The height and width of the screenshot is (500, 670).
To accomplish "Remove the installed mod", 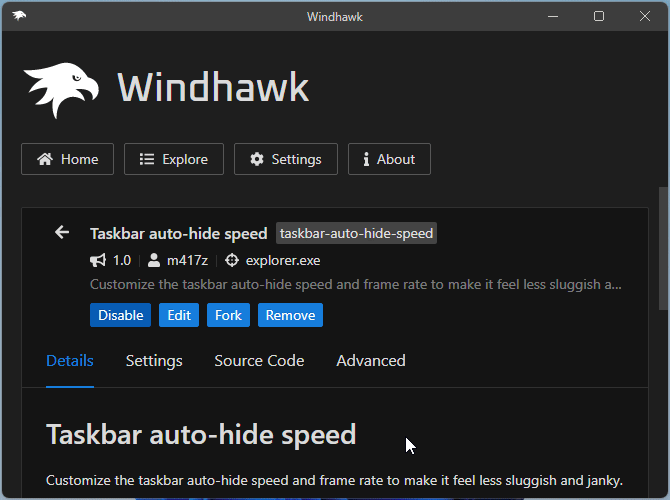I will (x=291, y=315).
